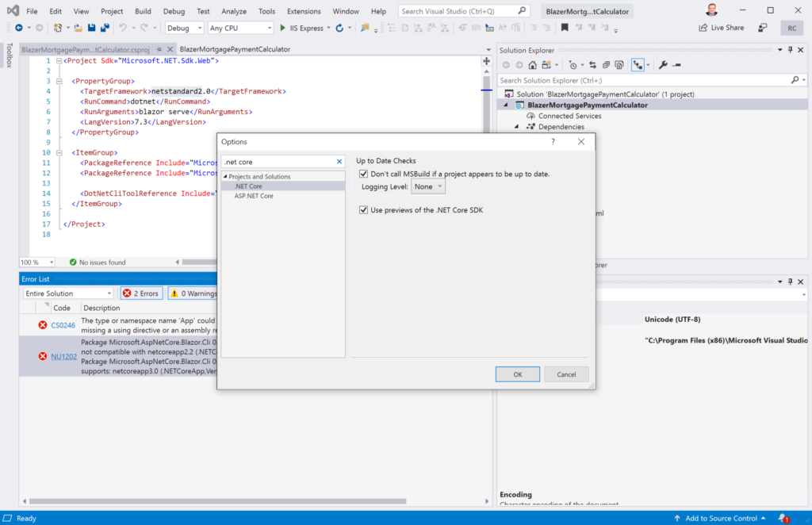Screen dimensions: 812x525
Task: Click the green Start debugging play icon
Action: (283, 28)
